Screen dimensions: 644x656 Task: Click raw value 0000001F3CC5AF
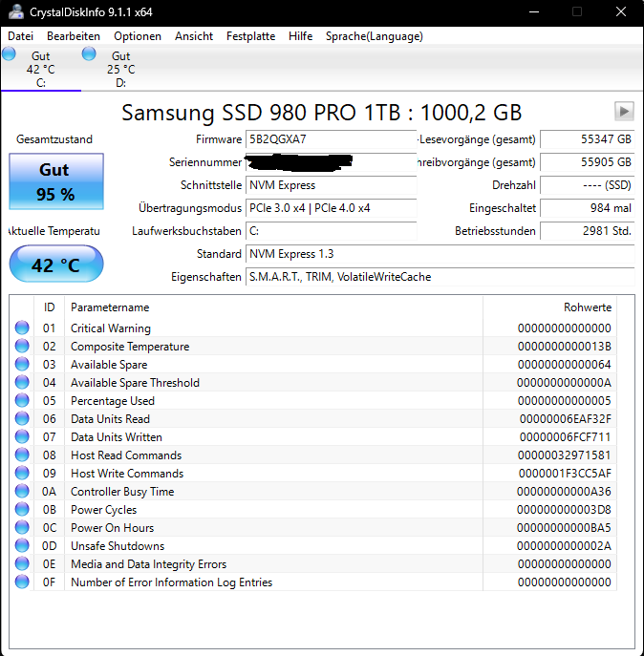click(565, 474)
